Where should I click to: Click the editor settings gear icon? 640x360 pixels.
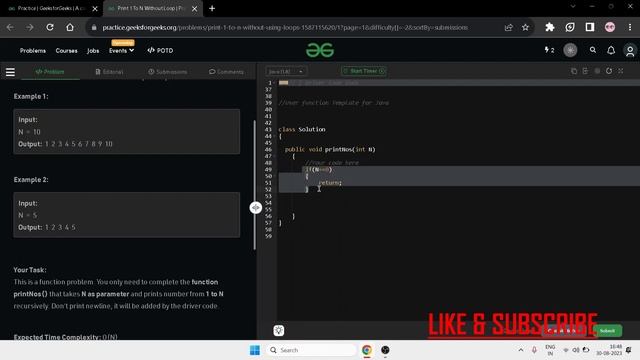coord(597,71)
